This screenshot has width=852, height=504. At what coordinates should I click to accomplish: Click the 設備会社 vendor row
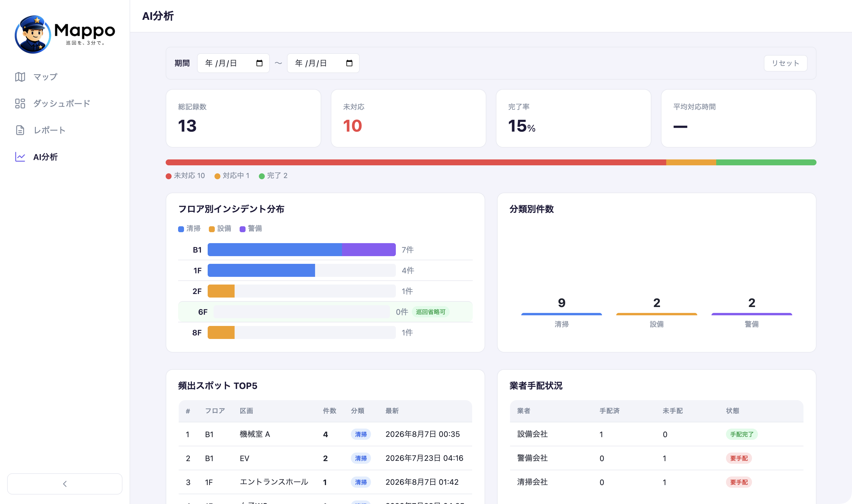(657, 434)
